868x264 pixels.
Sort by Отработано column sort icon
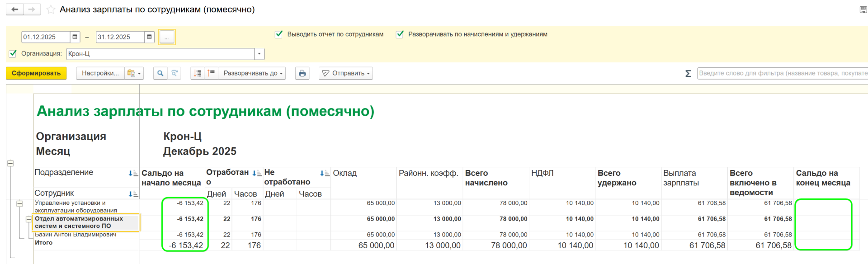(257, 173)
